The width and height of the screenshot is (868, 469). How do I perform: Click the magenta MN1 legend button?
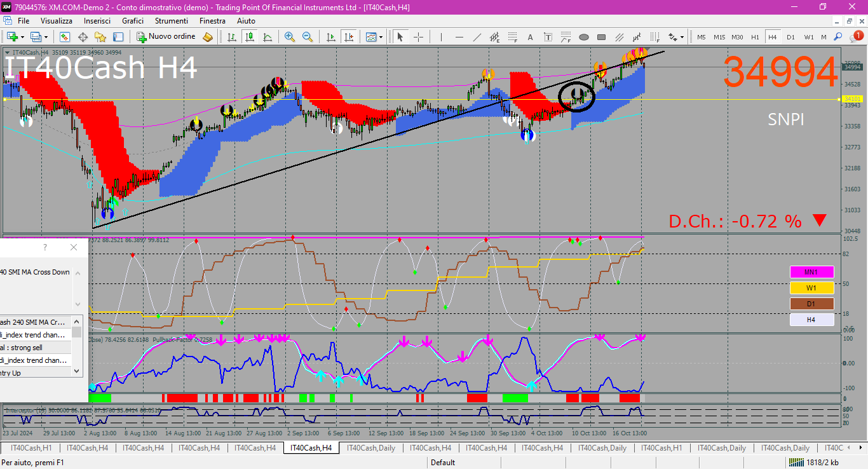coord(811,272)
